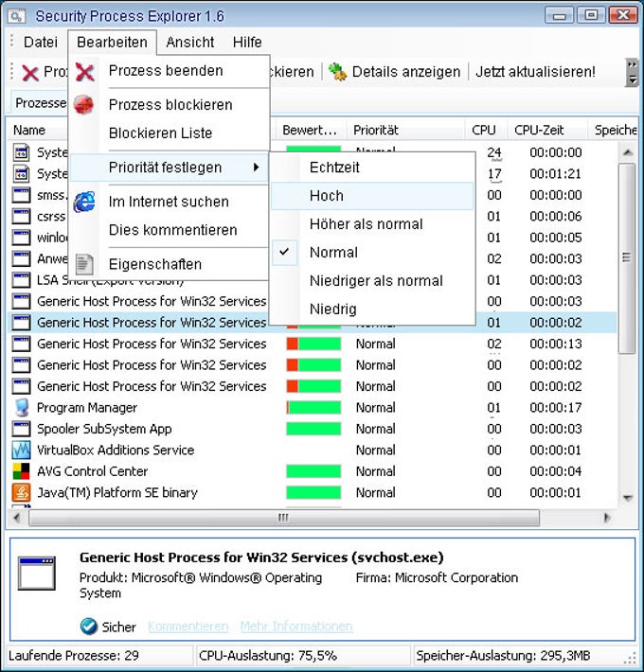Screen dimensions: 644x672
Task: Click CPU-Zeit value 00:01:21
Action: [x=556, y=174]
